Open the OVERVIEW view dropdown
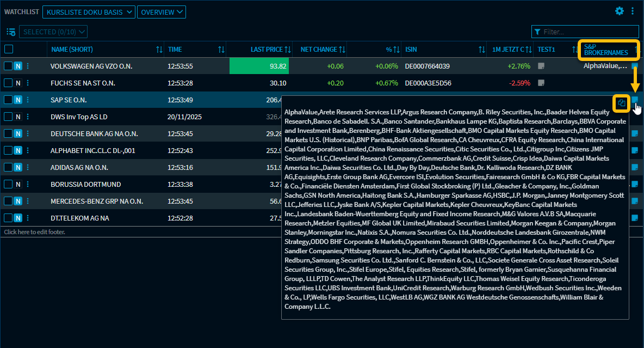Viewport: 644px width, 348px height. (162, 12)
